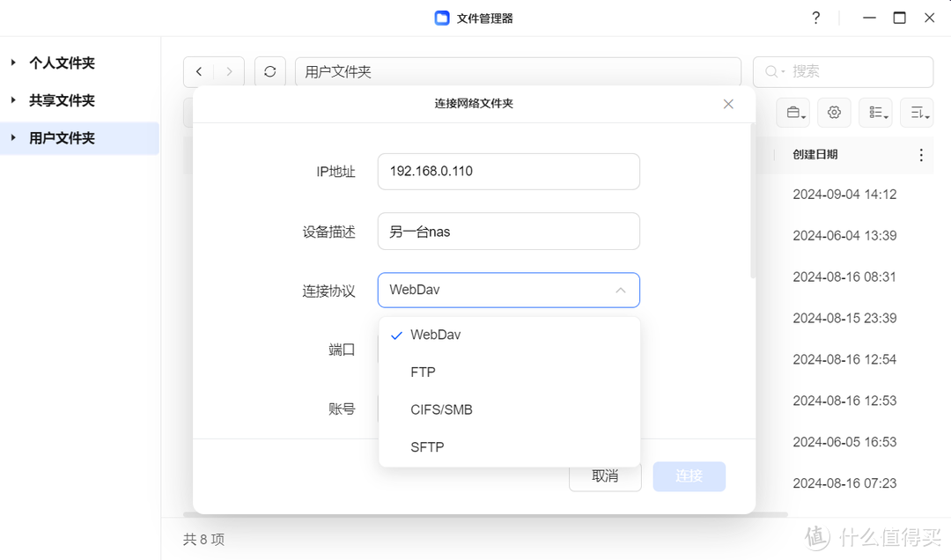
Task: Click the back navigation arrow
Action: (199, 71)
